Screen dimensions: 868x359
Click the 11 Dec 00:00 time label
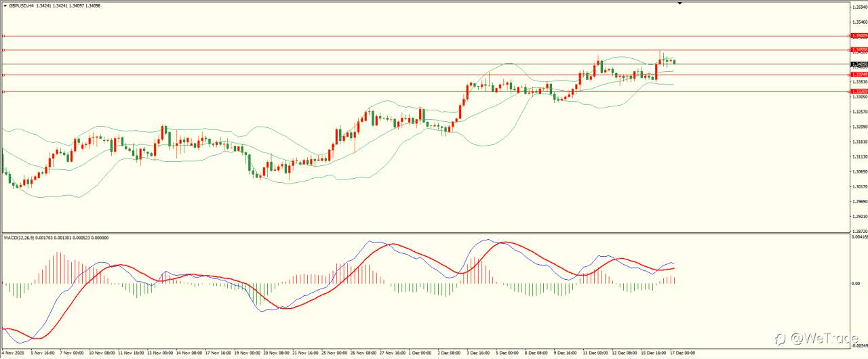pos(596,353)
